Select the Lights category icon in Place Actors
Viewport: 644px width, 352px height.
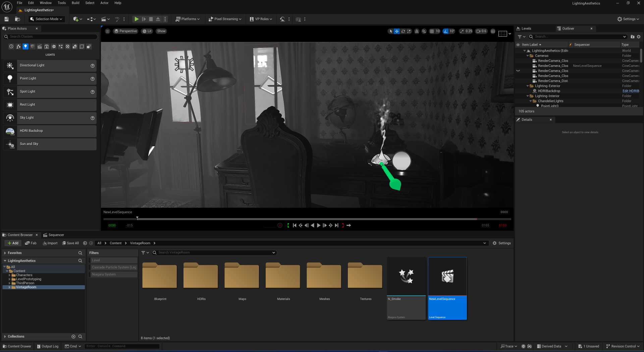click(x=25, y=47)
